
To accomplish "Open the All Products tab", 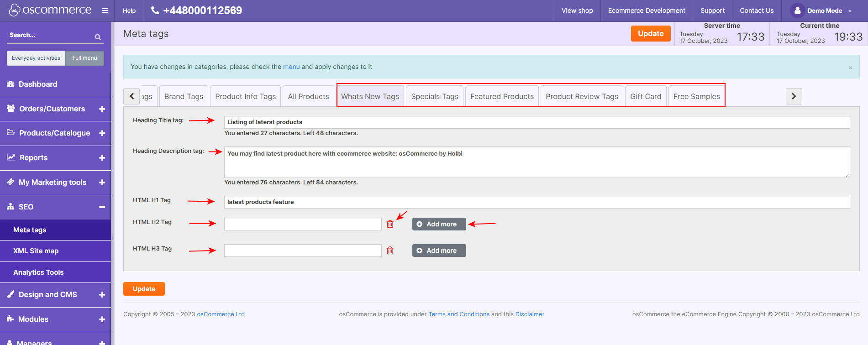I will pyautogui.click(x=309, y=96).
